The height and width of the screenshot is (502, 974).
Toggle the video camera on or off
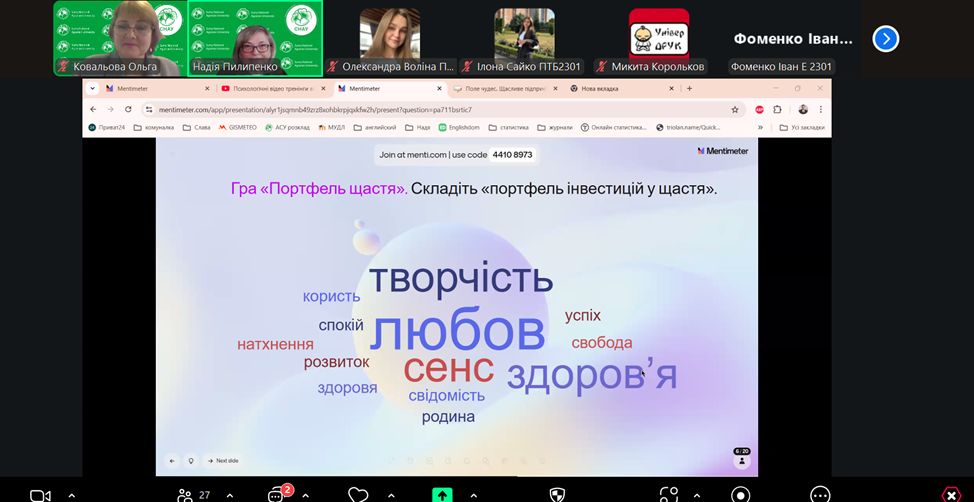coord(40,495)
